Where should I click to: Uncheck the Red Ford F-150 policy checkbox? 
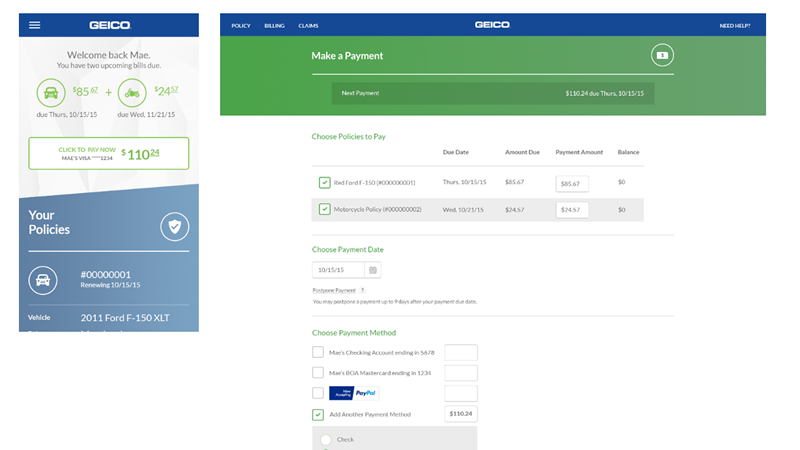coord(324,183)
